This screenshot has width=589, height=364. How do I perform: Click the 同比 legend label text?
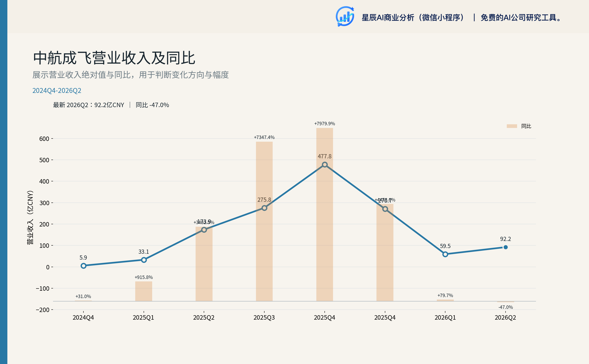click(x=526, y=126)
